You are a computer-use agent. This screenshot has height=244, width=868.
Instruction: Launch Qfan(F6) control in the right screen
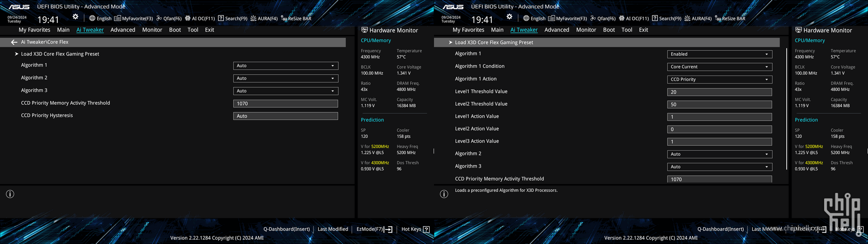pos(603,19)
